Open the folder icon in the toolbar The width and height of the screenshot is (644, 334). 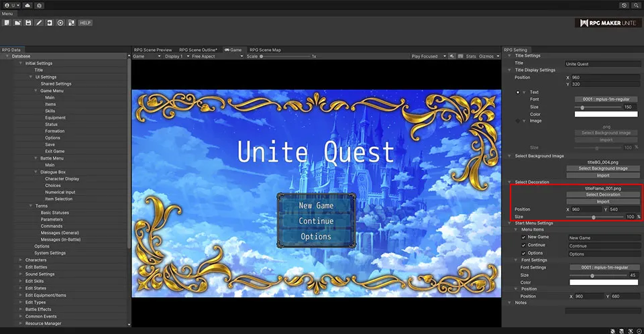tap(17, 23)
